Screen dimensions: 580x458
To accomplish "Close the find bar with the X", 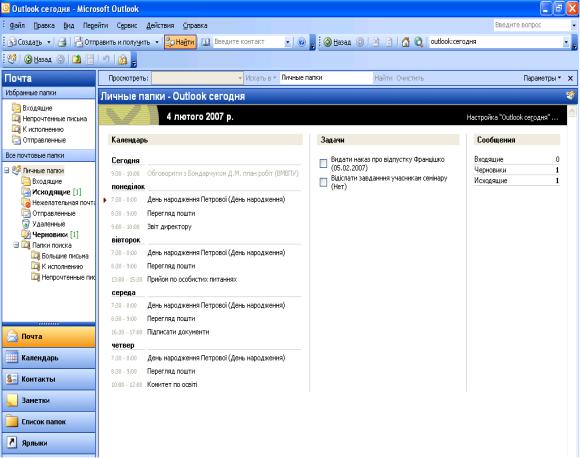I will (x=570, y=78).
